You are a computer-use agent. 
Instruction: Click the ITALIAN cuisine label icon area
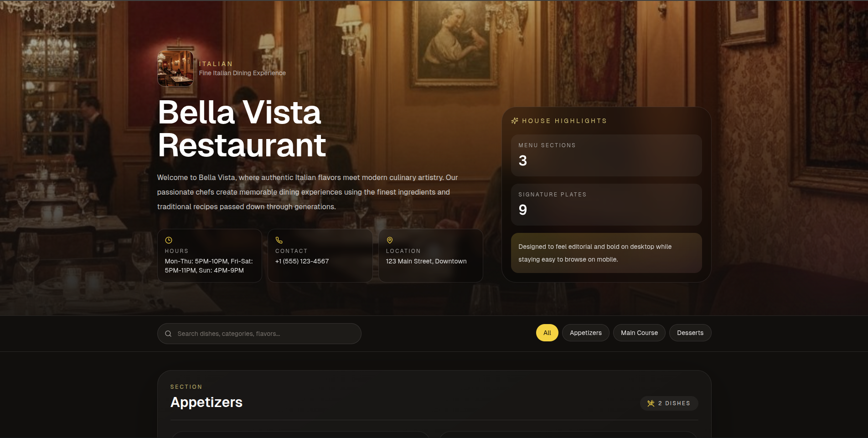[215, 64]
